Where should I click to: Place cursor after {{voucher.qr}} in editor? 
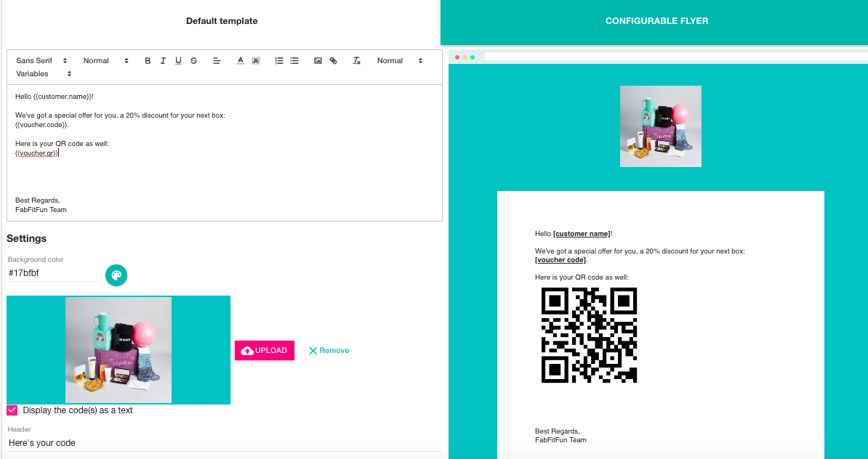[59, 153]
